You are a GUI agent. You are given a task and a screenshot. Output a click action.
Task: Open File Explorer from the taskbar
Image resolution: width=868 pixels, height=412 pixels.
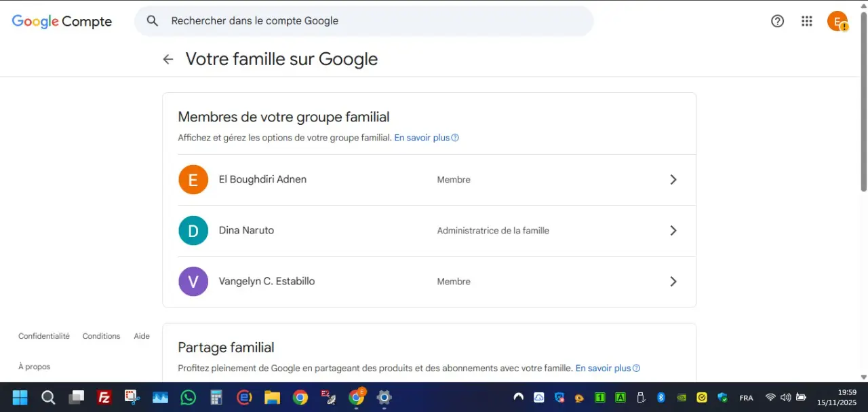272,398
